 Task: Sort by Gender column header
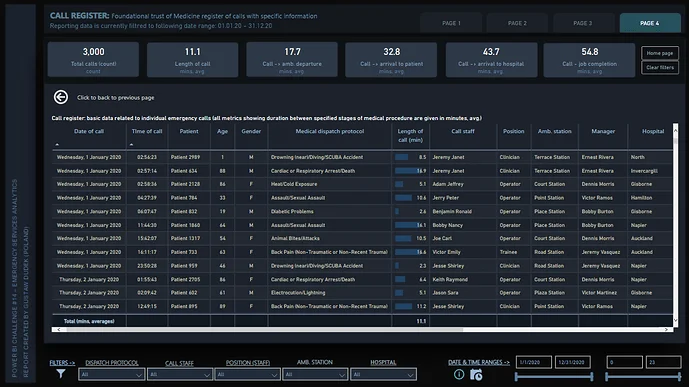251,131
